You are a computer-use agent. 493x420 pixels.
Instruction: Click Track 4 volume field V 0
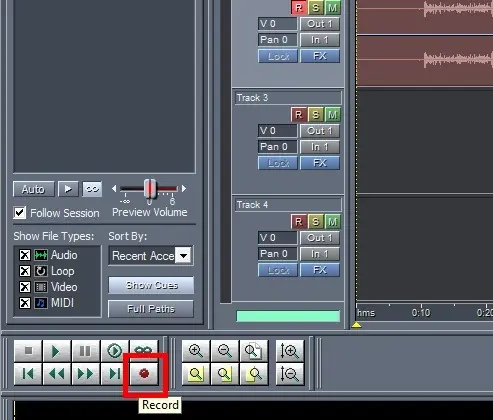[277, 238]
